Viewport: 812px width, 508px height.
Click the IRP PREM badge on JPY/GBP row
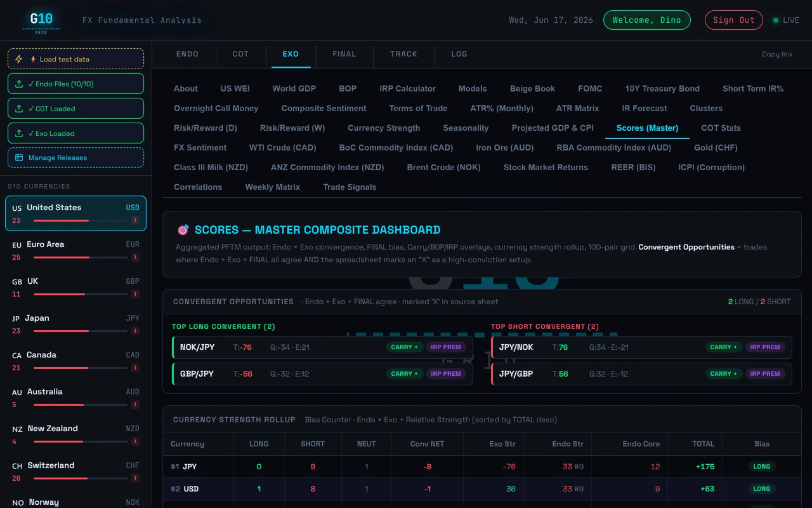(765, 374)
